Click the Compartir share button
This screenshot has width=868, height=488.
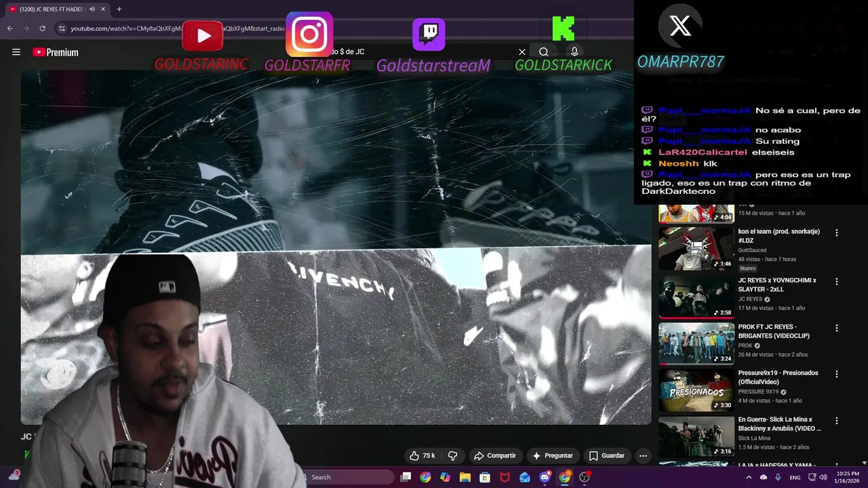[x=495, y=455]
